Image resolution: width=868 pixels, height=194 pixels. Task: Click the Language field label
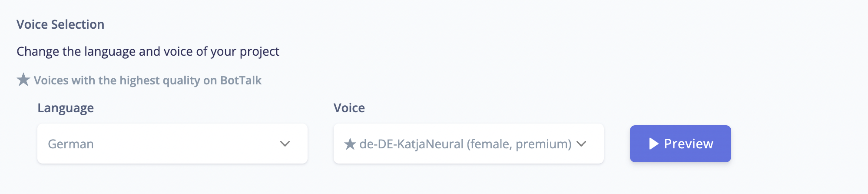tap(66, 108)
